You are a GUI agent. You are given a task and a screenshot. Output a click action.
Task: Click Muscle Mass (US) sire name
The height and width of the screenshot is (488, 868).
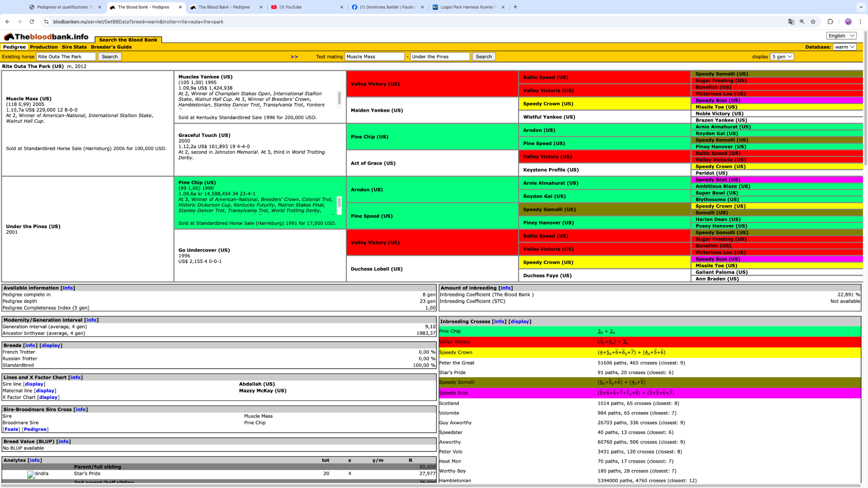click(28, 99)
